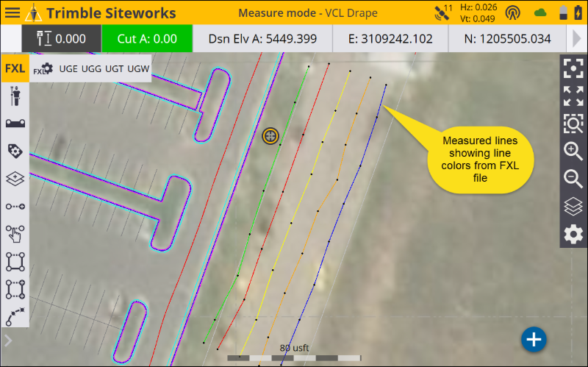Check the green cloud sync icon
This screenshot has height=367, width=588.
tap(540, 13)
